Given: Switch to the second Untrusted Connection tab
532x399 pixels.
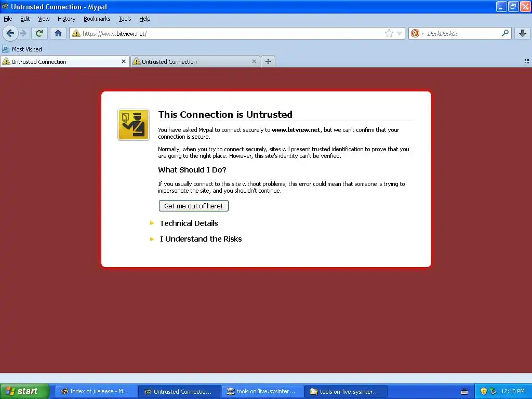Looking at the screenshot, I should click(x=195, y=61).
